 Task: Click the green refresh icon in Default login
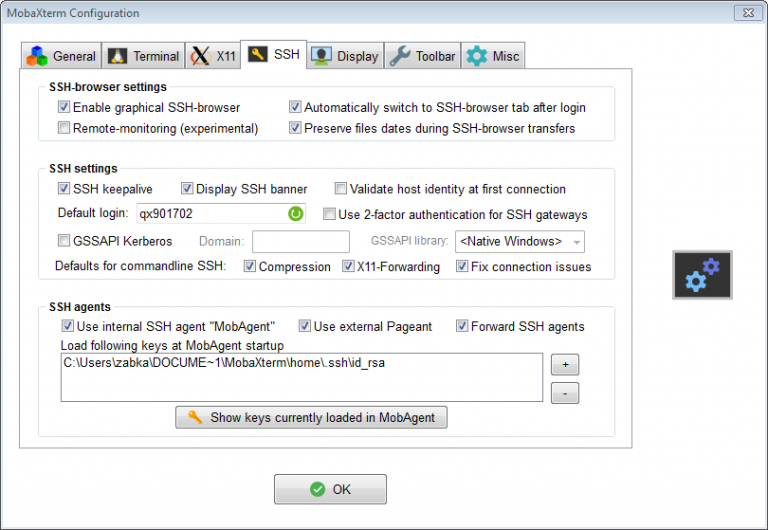tap(295, 213)
